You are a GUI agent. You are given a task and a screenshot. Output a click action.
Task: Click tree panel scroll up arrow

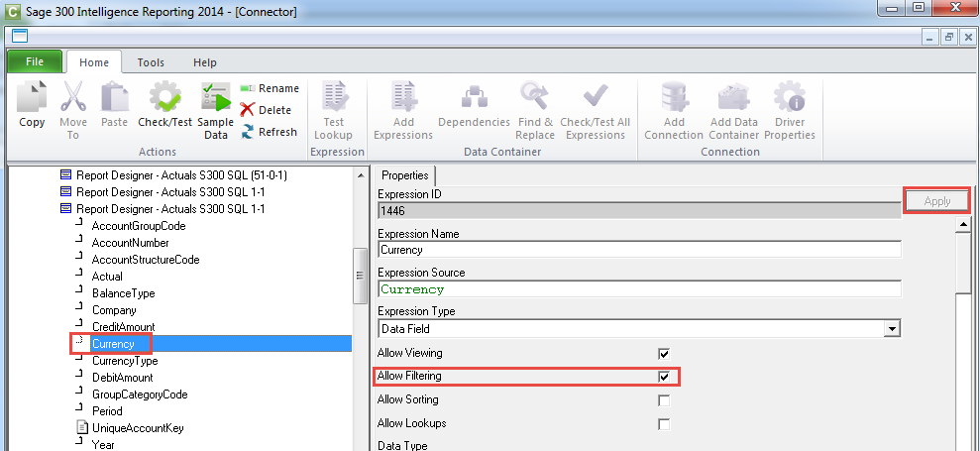pos(361,175)
